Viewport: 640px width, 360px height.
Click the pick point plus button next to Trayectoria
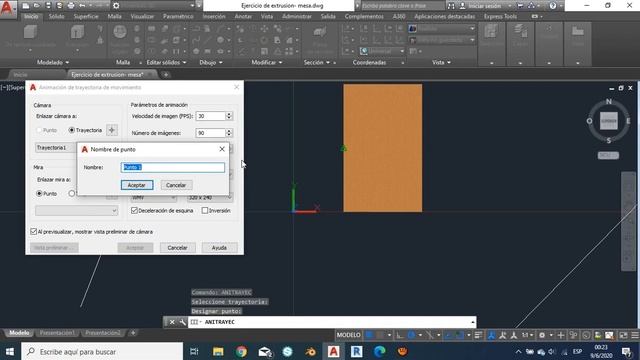(111, 130)
